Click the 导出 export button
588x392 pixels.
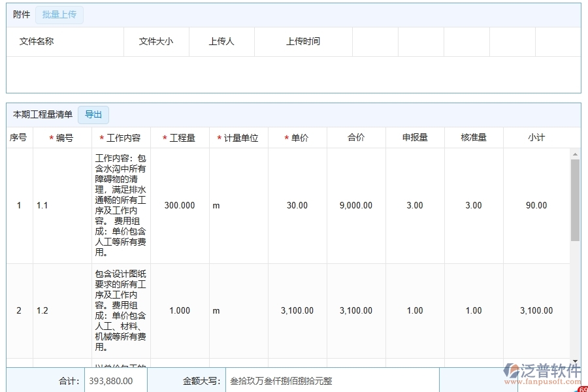coord(93,114)
